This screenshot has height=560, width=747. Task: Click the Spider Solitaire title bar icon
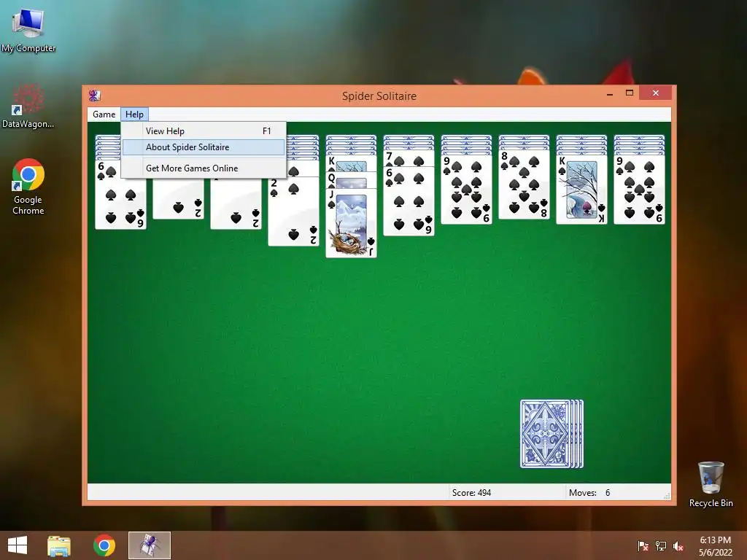[94, 96]
